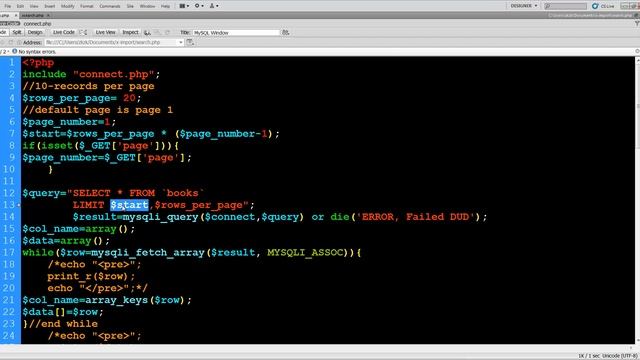
Task: Click the Title field containing MySQL Window
Action: point(236,33)
